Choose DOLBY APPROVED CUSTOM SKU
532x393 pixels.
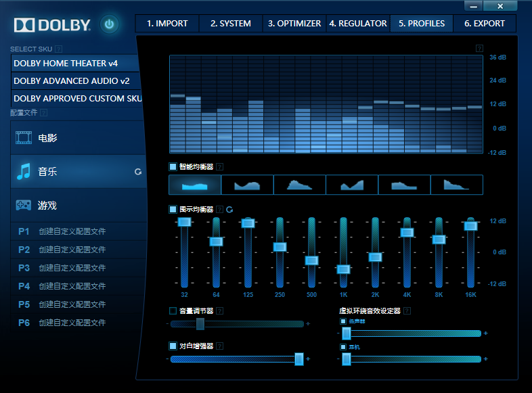point(76,99)
